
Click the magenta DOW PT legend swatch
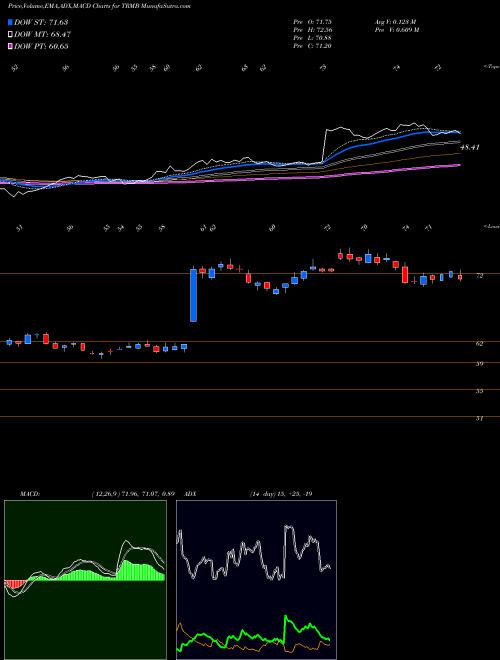click(11, 46)
